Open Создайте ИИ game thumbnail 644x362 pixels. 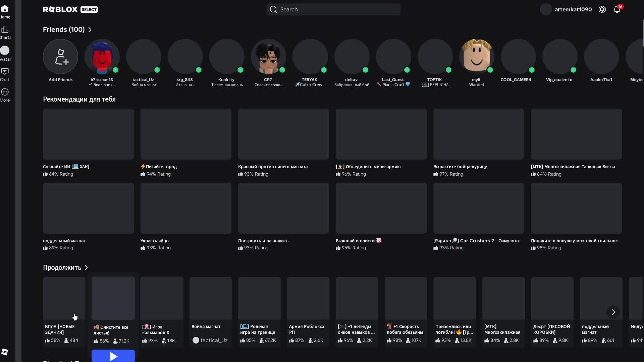tap(88, 134)
